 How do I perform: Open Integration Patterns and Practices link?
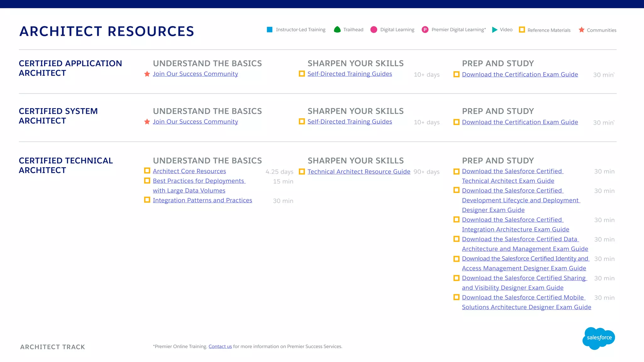click(202, 200)
